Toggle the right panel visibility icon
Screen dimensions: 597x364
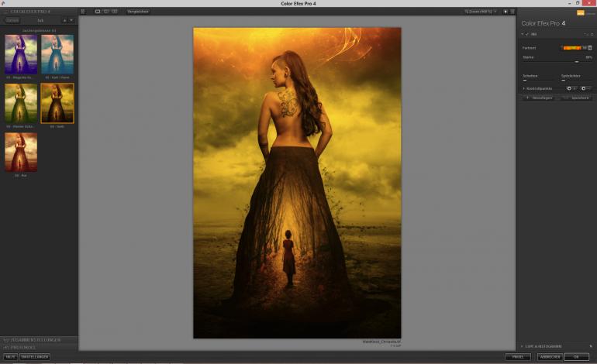click(512, 12)
